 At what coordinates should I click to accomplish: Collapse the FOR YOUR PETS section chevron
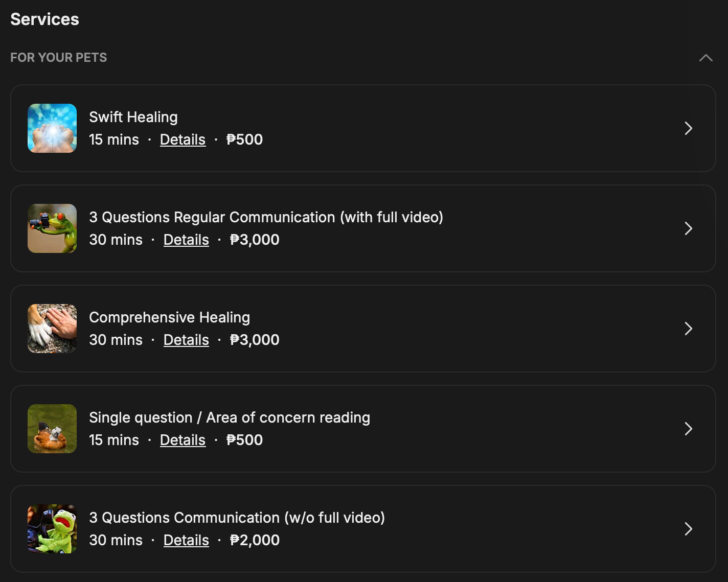tap(706, 58)
